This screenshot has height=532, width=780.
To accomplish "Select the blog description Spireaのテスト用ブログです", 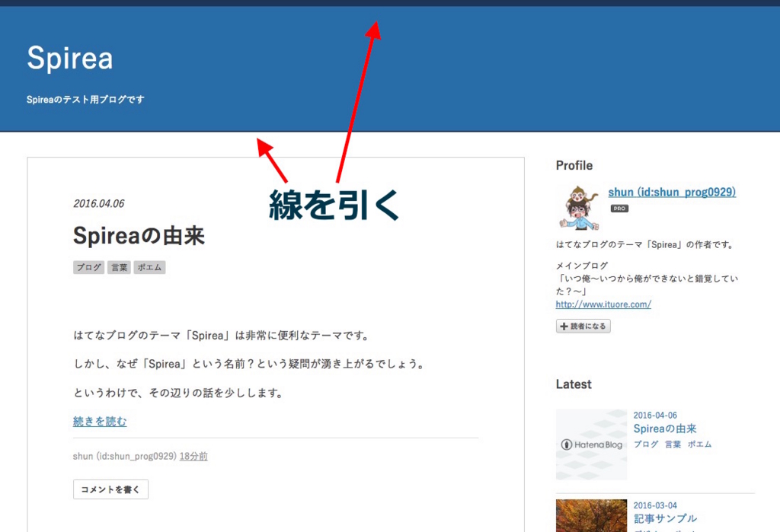I will point(85,100).
